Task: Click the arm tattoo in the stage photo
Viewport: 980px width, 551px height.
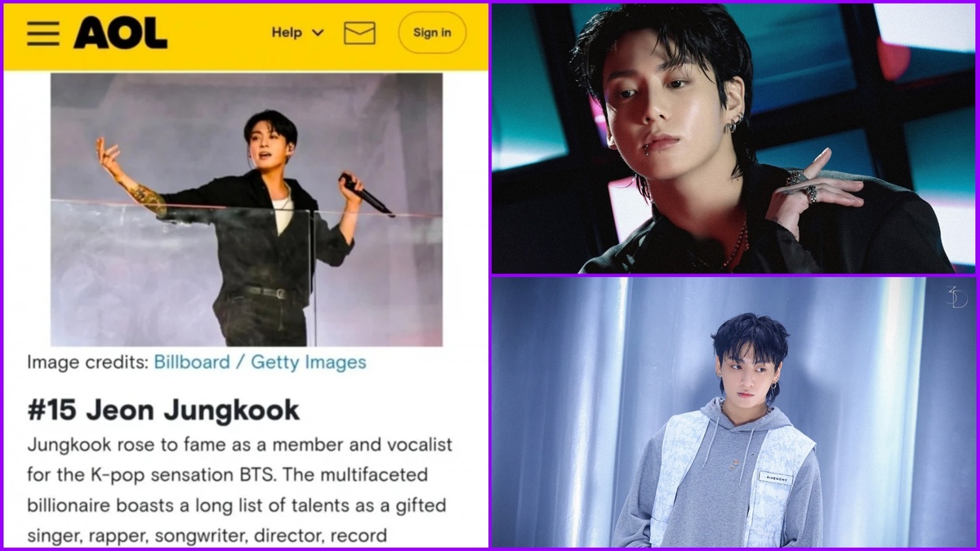Action: [145, 197]
